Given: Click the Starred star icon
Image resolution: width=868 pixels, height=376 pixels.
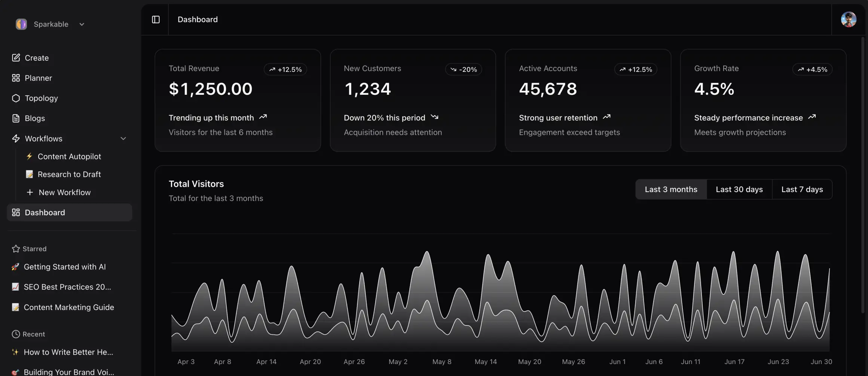Looking at the screenshot, I should pyautogui.click(x=16, y=249).
